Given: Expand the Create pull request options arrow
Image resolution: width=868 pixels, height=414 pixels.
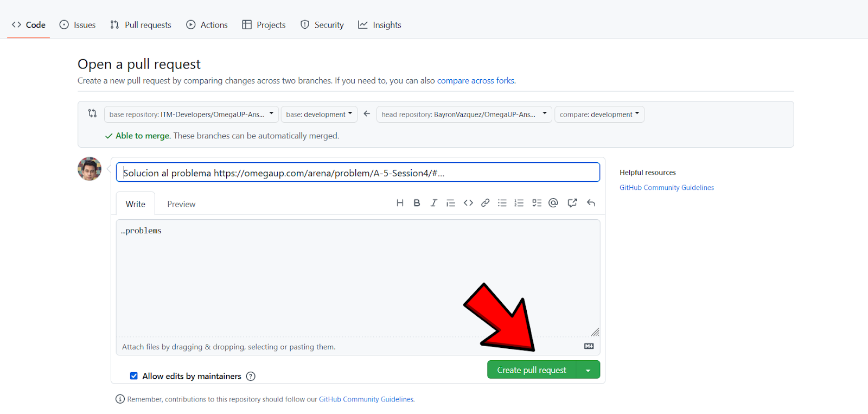Looking at the screenshot, I should pyautogui.click(x=588, y=370).
